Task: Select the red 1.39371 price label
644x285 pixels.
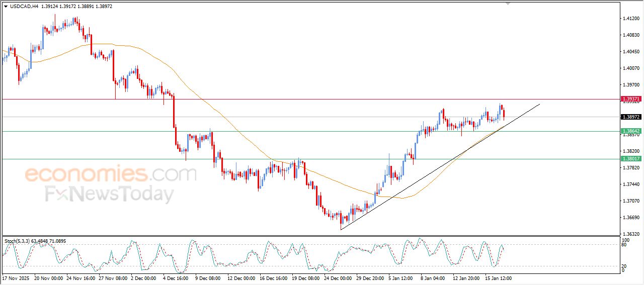Action: point(631,100)
